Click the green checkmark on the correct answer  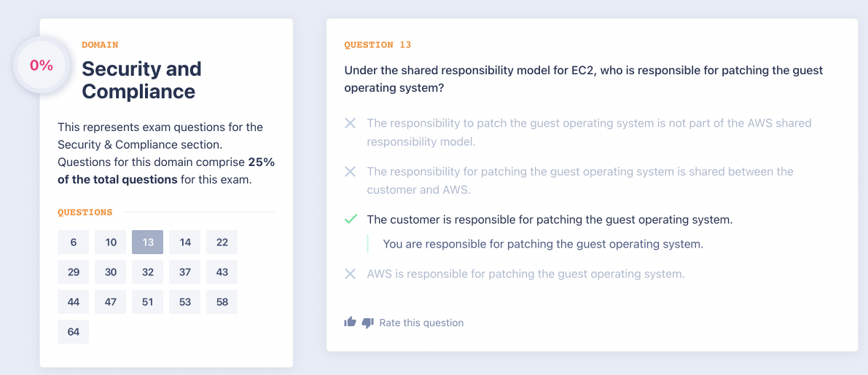point(351,219)
